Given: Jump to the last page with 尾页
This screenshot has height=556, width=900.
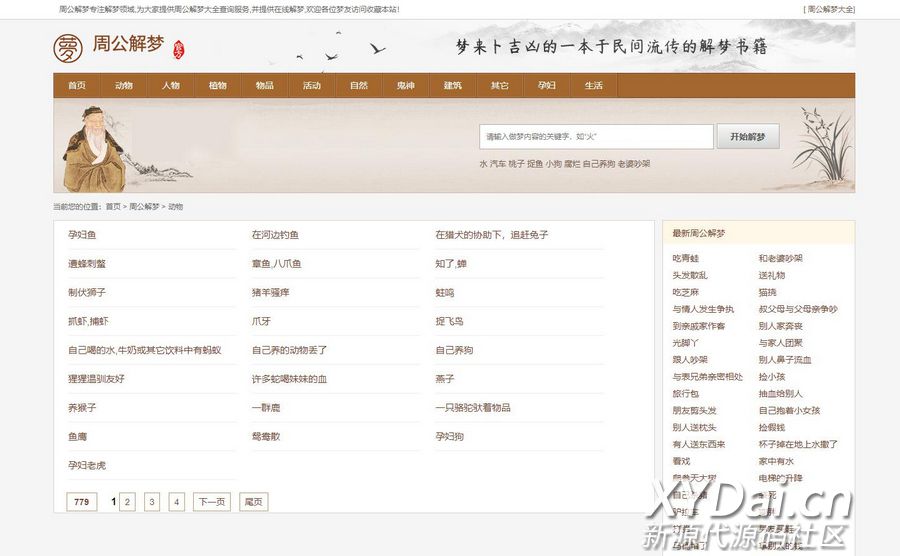Looking at the screenshot, I should click(253, 502).
